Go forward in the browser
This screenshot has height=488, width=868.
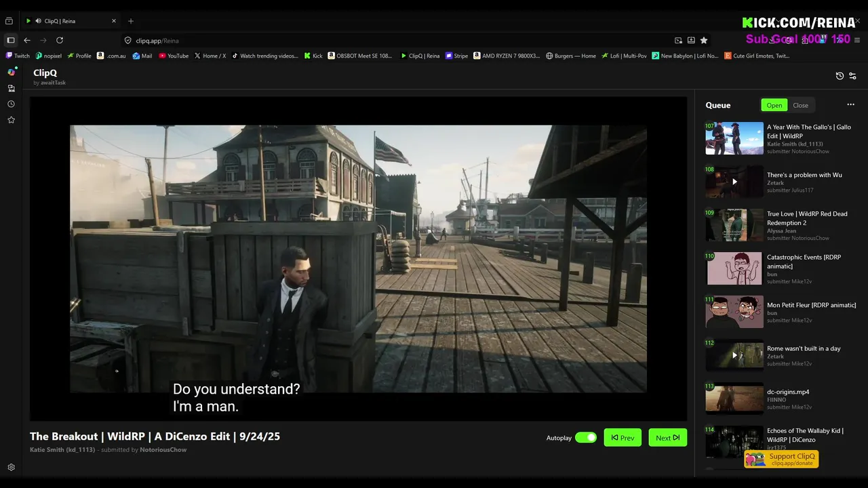(x=43, y=41)
